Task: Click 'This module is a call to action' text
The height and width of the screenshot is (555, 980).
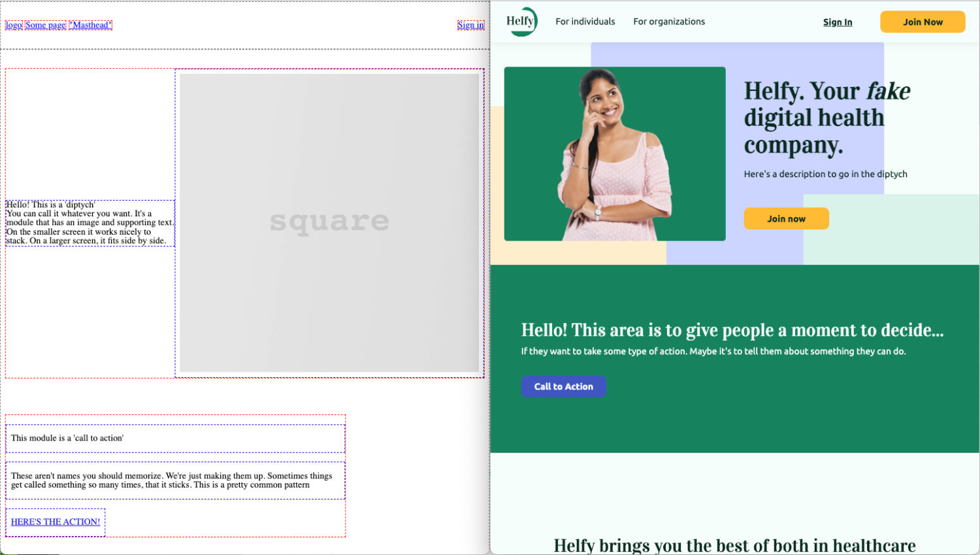Action: (67, 438)
